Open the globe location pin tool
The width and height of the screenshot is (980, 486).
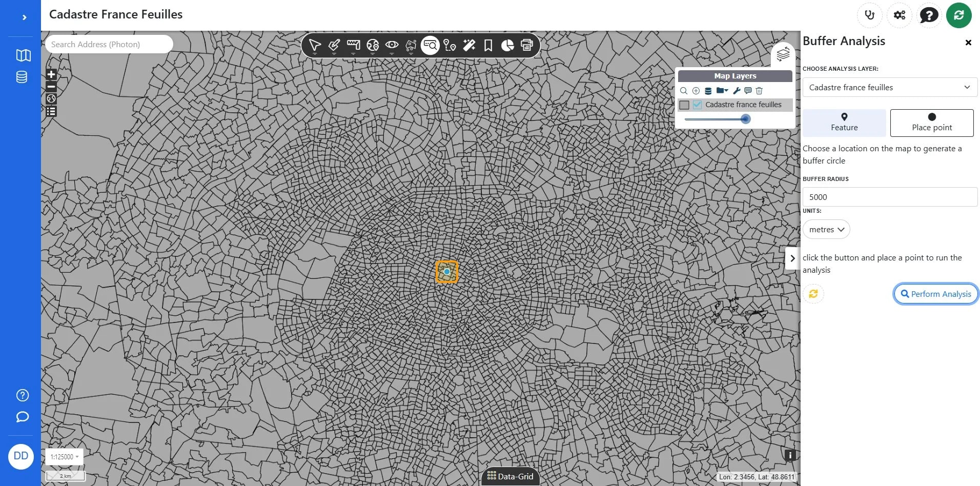click(373, 46)
